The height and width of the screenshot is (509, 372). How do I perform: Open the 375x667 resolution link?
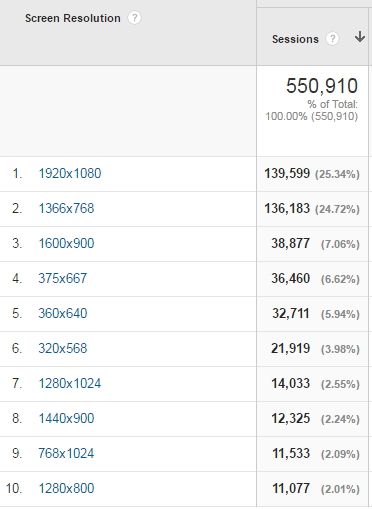click(63, 278)
